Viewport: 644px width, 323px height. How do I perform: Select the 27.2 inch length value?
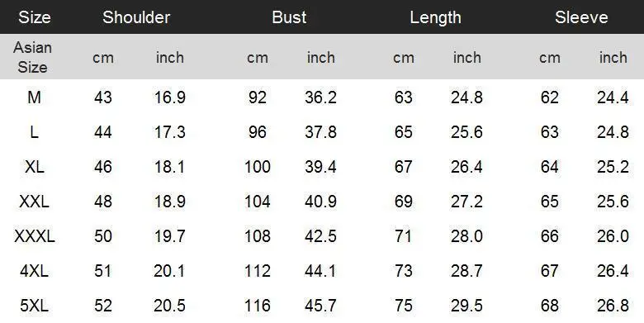coord(466,202)
